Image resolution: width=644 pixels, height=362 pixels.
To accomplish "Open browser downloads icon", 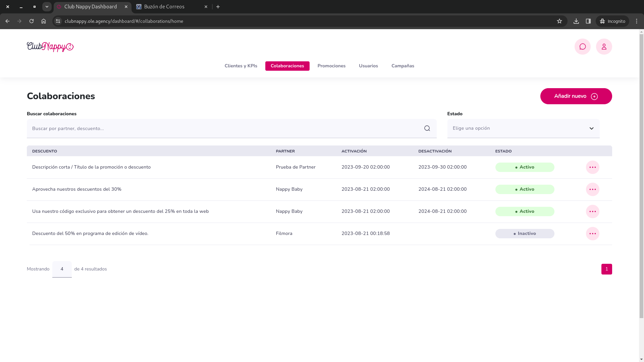I will [576, 21].
